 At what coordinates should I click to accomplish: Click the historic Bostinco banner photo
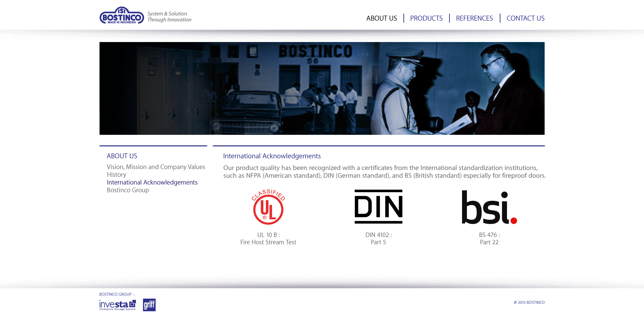click(322, 88)
